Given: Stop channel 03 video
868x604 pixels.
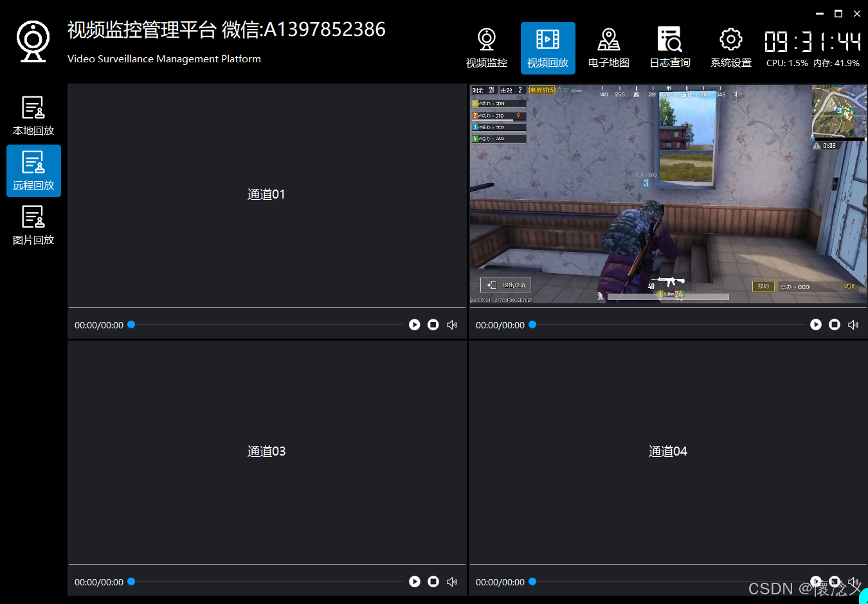Looking at the screenshot, I should (x=433, y=582).
